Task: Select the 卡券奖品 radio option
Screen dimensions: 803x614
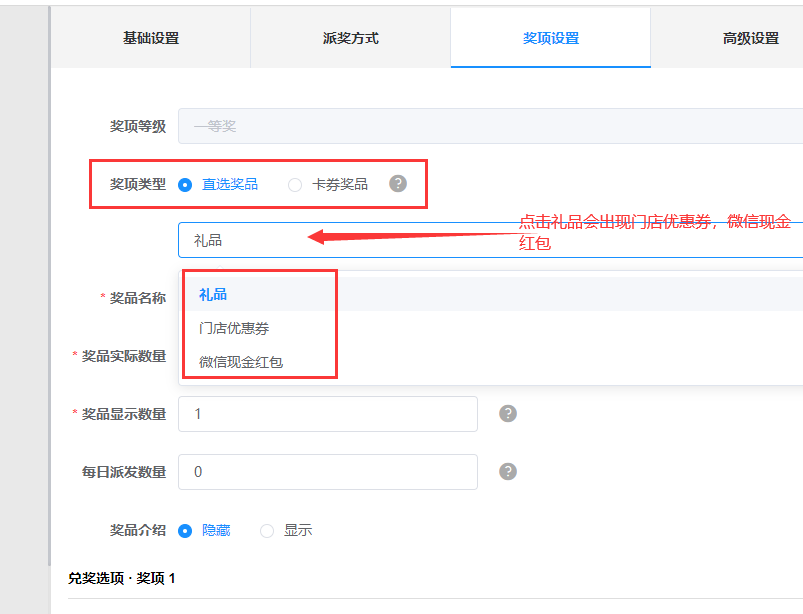Action: coord(295,184)
